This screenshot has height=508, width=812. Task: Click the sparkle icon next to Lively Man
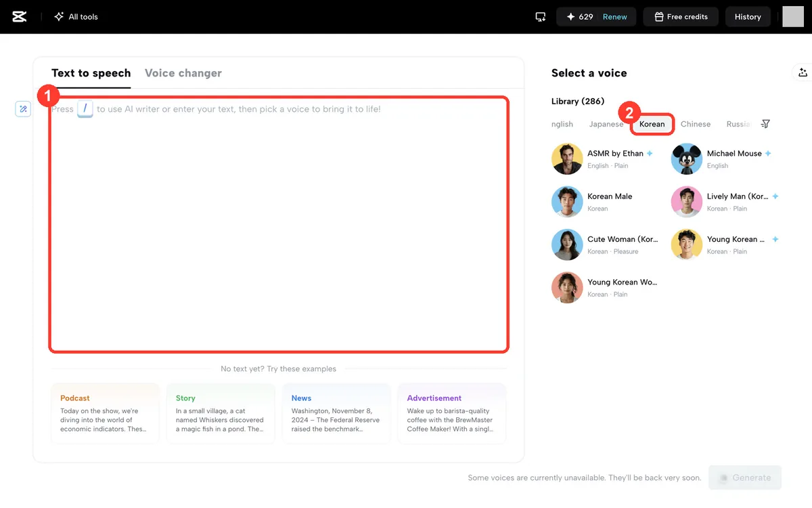pos(775,196)
